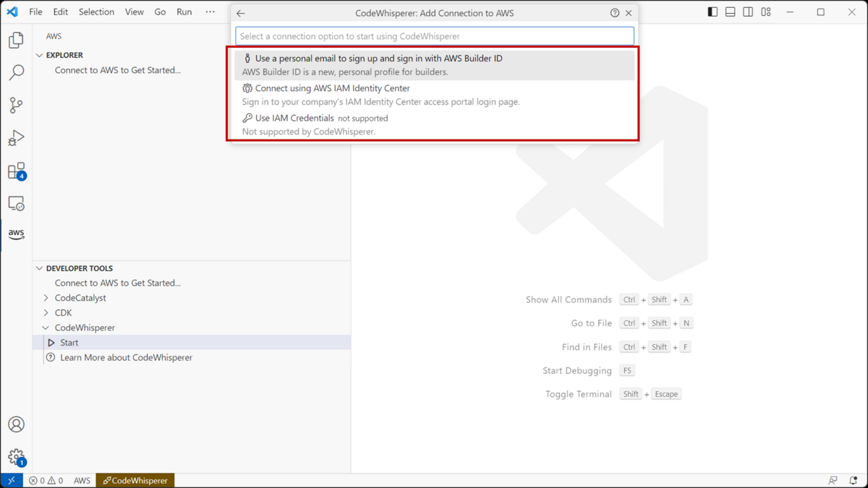Image resolution: width=868 pixels, height=488 pixels.
Task: Click the question icon beside Learn More
Action: pyautogui.click(x=51, y=358)
